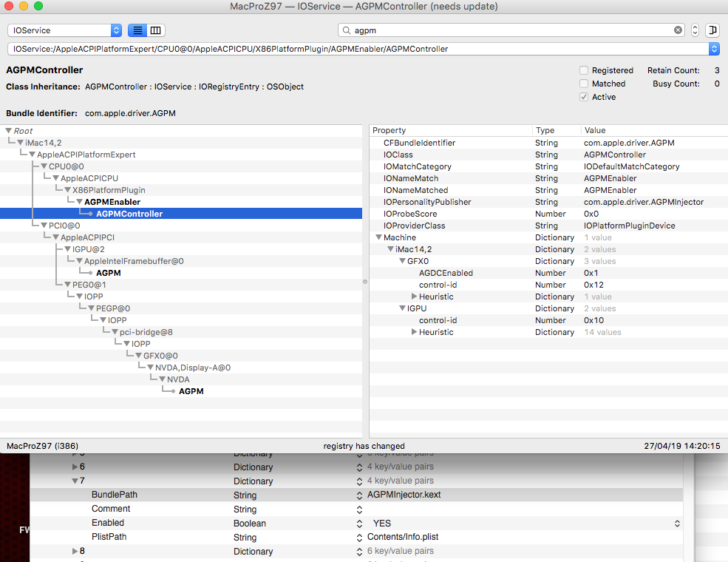Select the Comment row in plist window

(356, 509)
